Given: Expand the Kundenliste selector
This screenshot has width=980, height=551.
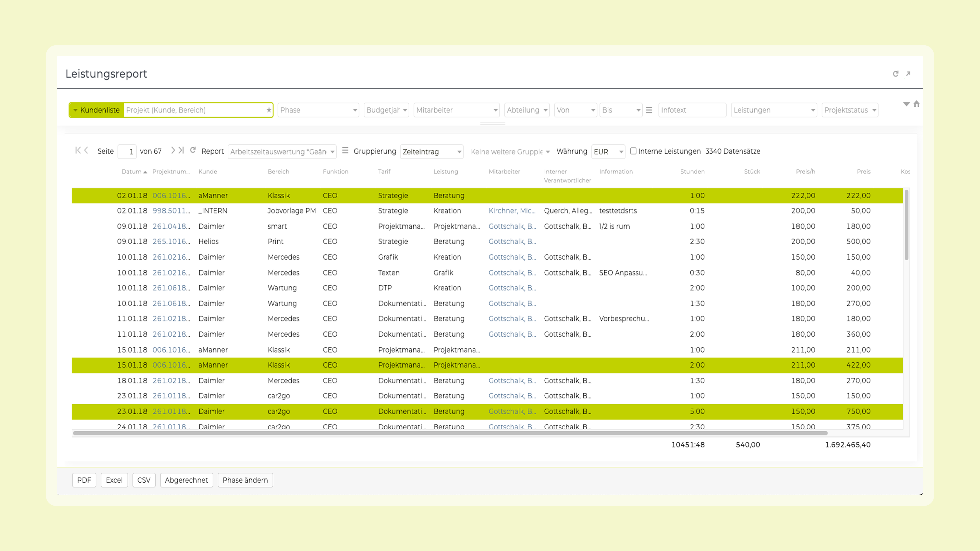Looking at the screenshot, I should 96,110.
